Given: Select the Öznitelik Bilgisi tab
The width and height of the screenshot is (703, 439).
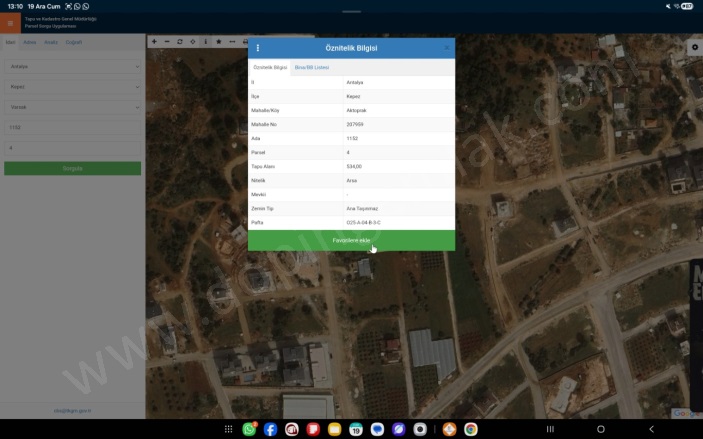Looking at the screenshot, I should click(x=270, y=67).
